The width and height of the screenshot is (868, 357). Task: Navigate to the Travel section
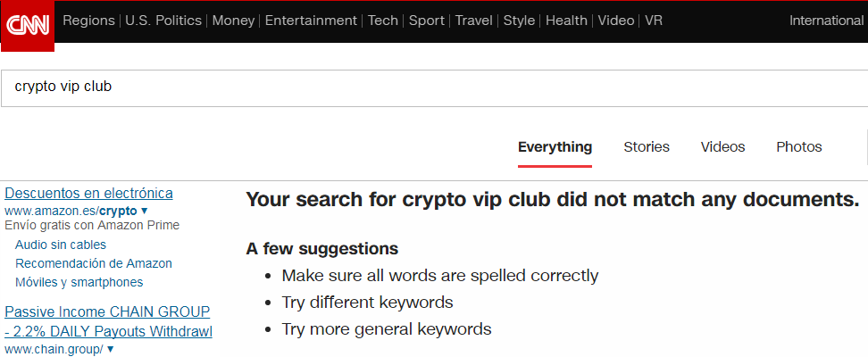point(474,21)
